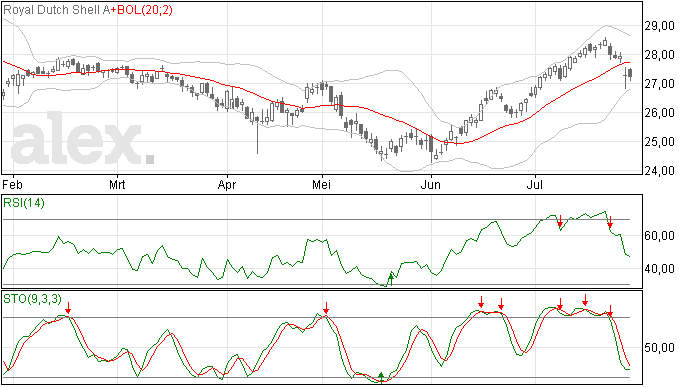Click the green buy arrow in RSI panel
The height and width of the screenshot is (387, 690).
tap(390, 279)
